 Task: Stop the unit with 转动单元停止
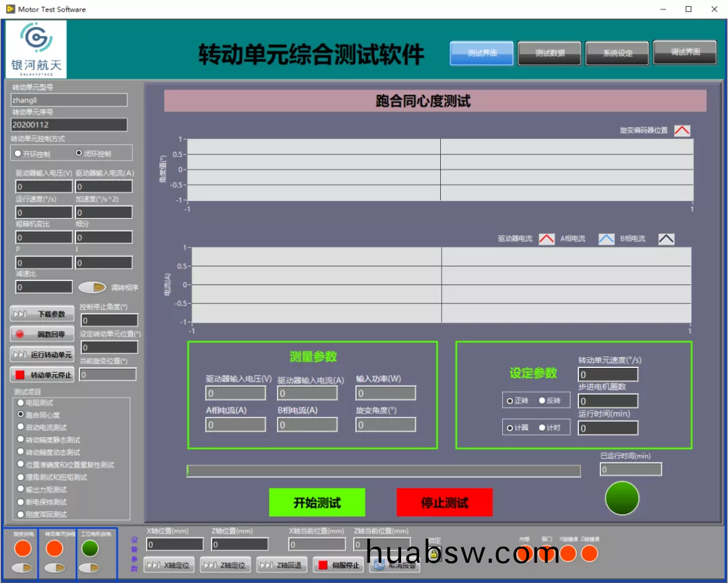42,375
